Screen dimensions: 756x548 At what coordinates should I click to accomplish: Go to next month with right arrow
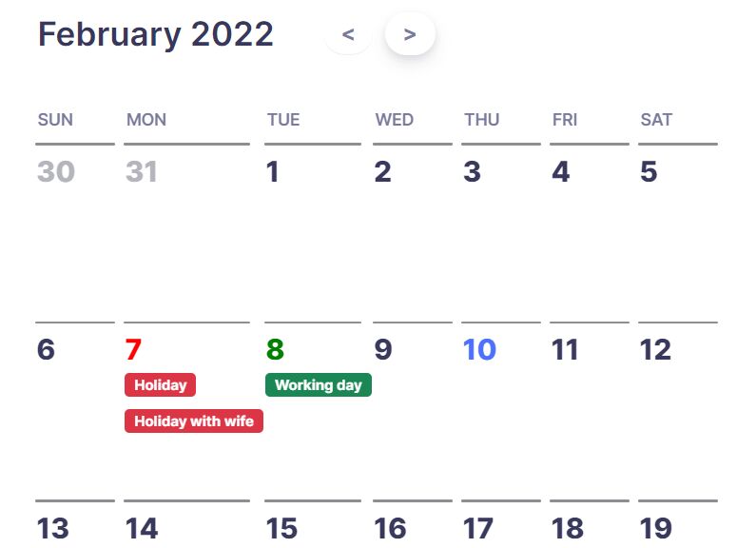[x=410, y=34]
